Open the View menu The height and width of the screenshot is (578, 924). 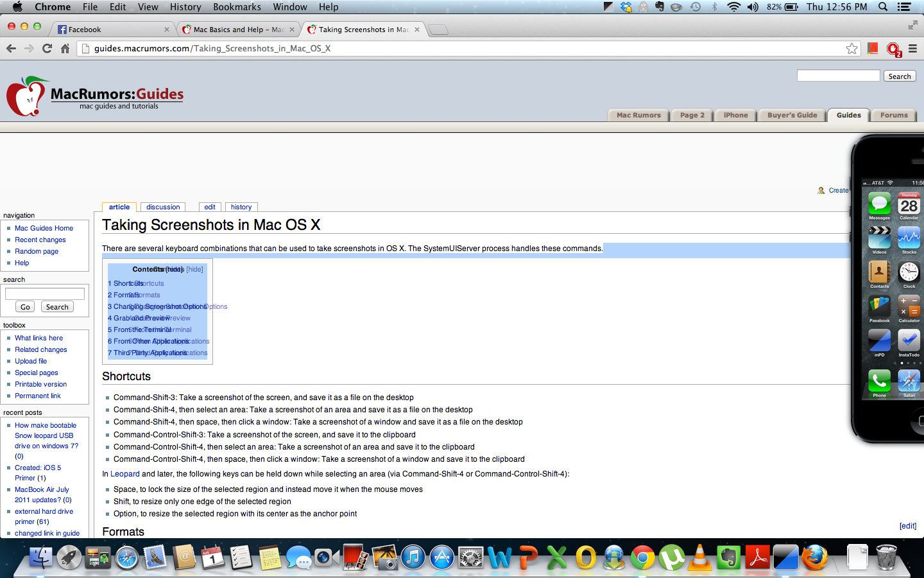(148, 6)
